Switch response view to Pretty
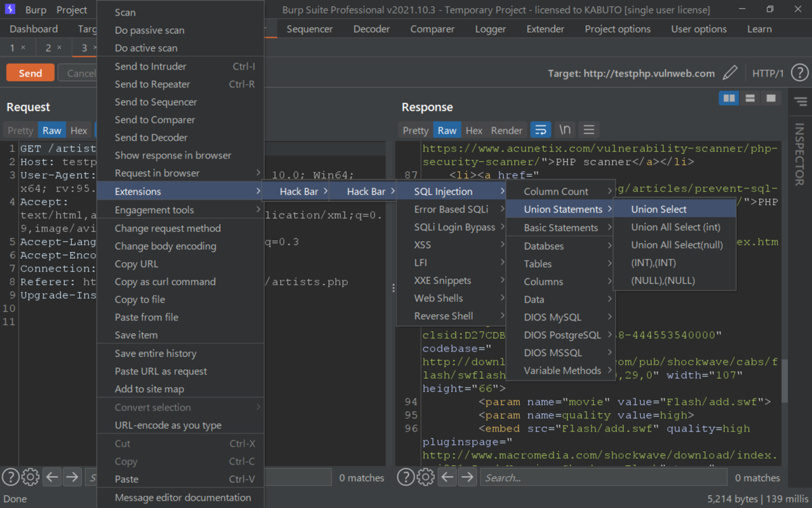Screen dimensions: 812x508 (415, 131)
